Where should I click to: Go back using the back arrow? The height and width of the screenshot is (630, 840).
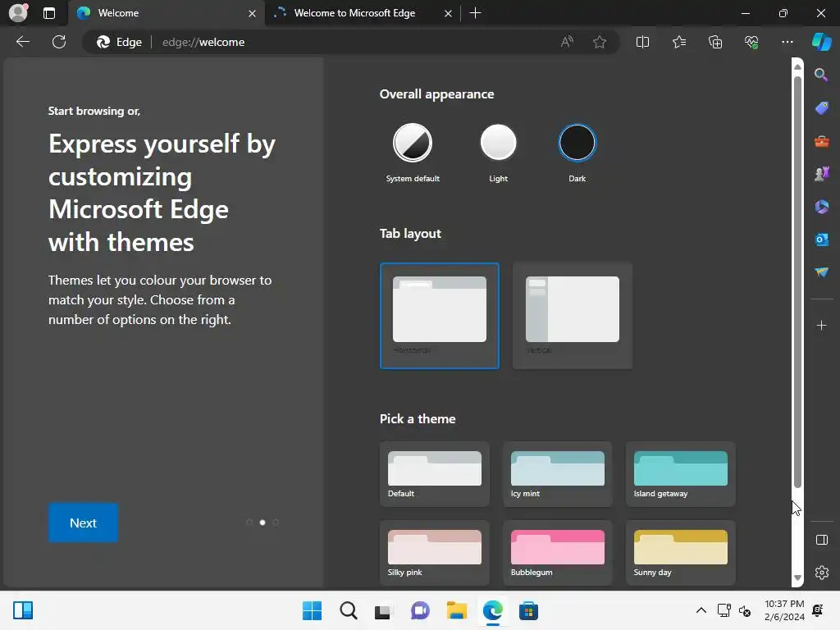click(23, 42)
